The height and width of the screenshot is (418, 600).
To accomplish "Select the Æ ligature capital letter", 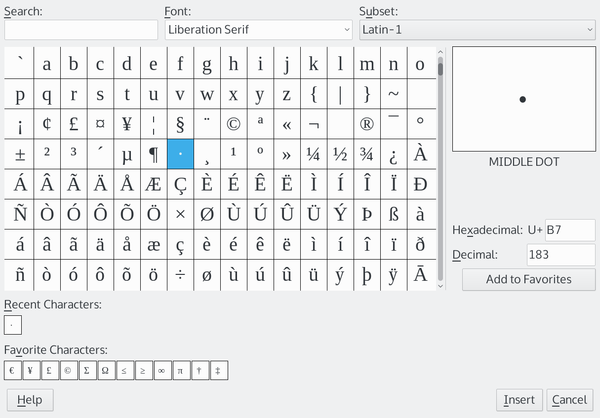I will (x=153, y=184).
